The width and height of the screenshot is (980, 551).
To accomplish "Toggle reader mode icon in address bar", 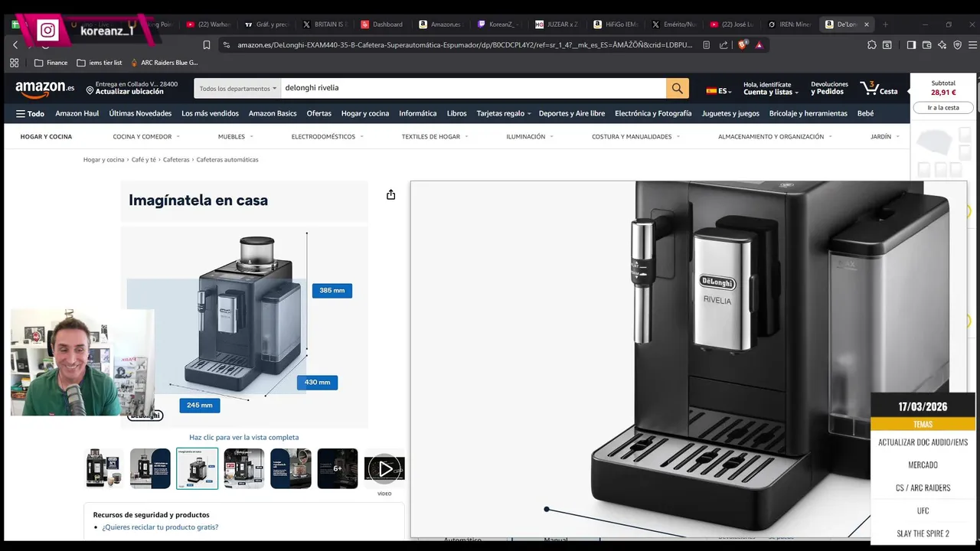I will [x=706, y=45].
